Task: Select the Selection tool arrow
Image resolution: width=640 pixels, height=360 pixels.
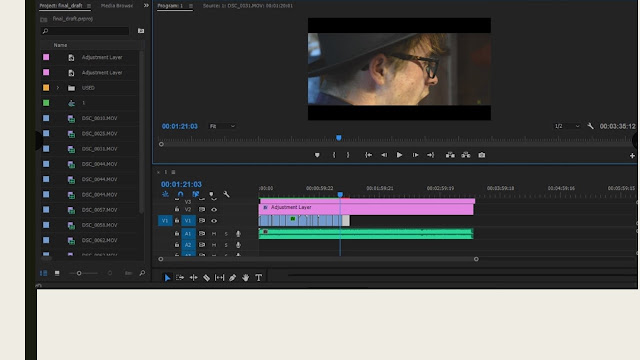Action: [167, 278]
